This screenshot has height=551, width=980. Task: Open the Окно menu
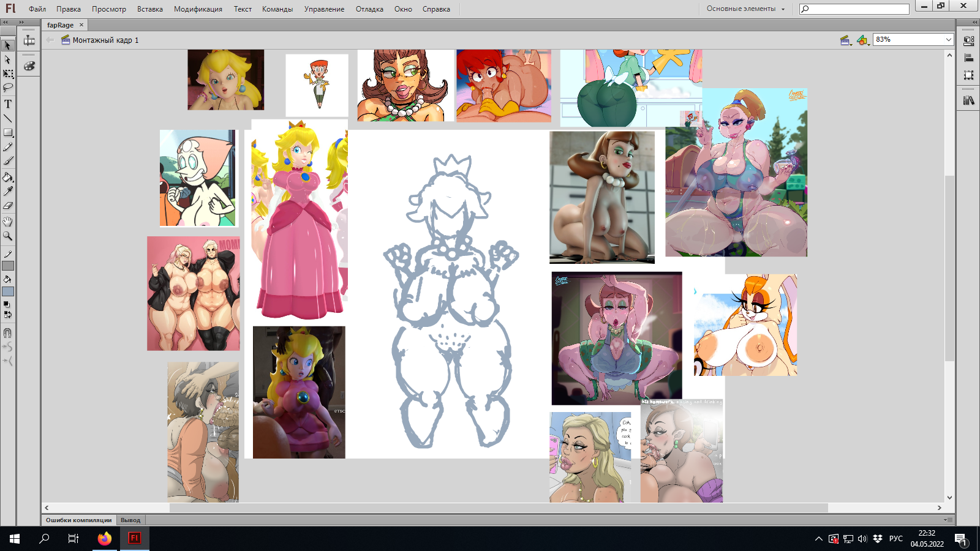click(x=403, y=9)
